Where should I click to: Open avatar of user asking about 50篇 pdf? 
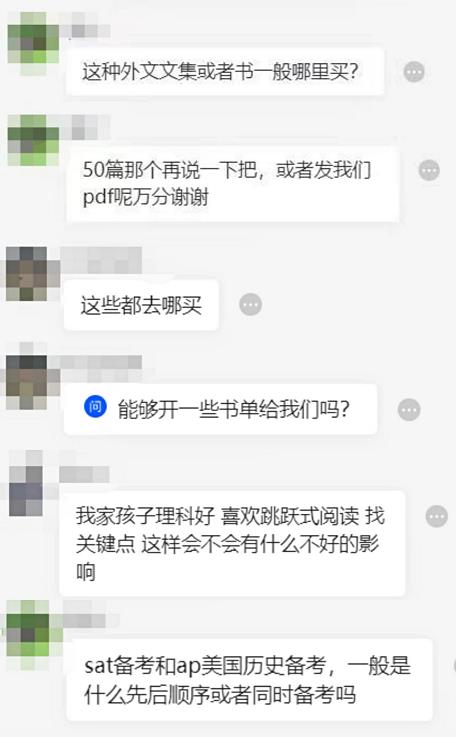(x=33, y=140)
